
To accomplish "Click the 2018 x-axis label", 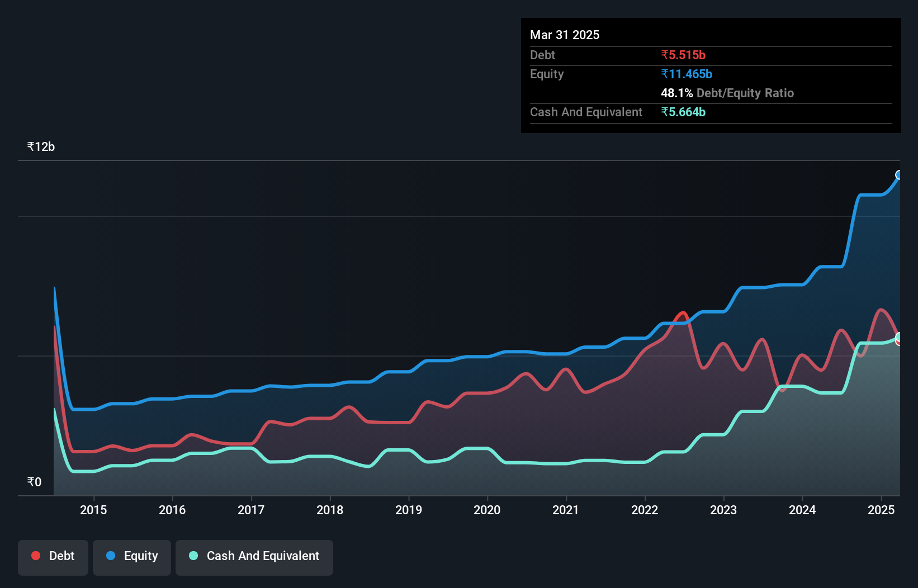I will (330, 510).
